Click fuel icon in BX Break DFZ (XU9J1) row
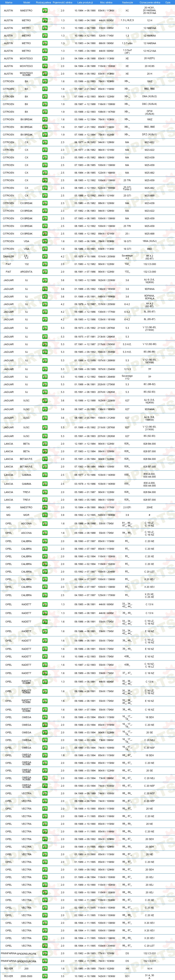The image size is (175, 980). (x=45, y=135)
